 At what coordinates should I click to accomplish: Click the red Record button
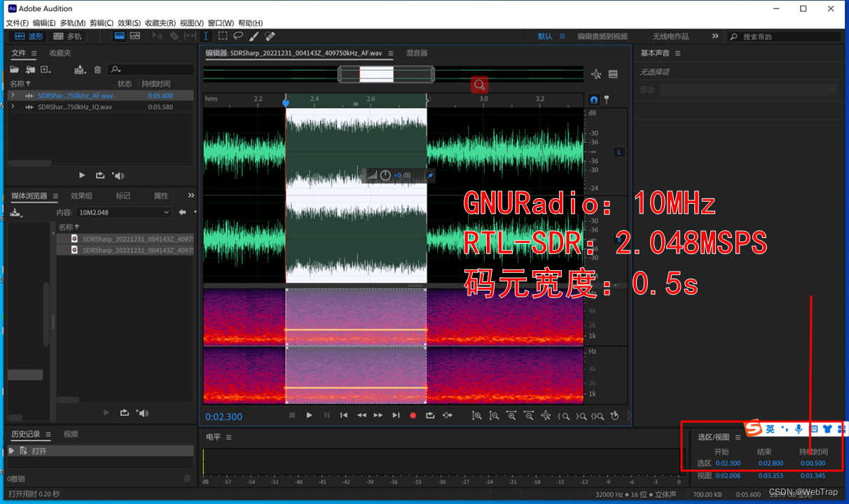point(413,415)
